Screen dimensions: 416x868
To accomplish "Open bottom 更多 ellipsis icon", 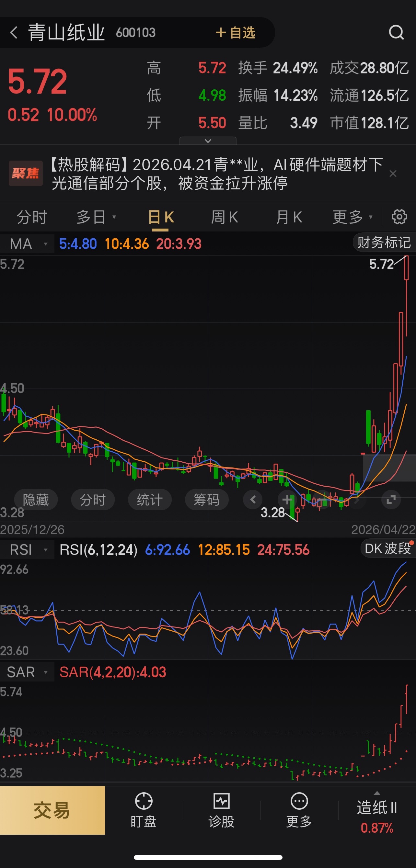I will coord(299,810).
